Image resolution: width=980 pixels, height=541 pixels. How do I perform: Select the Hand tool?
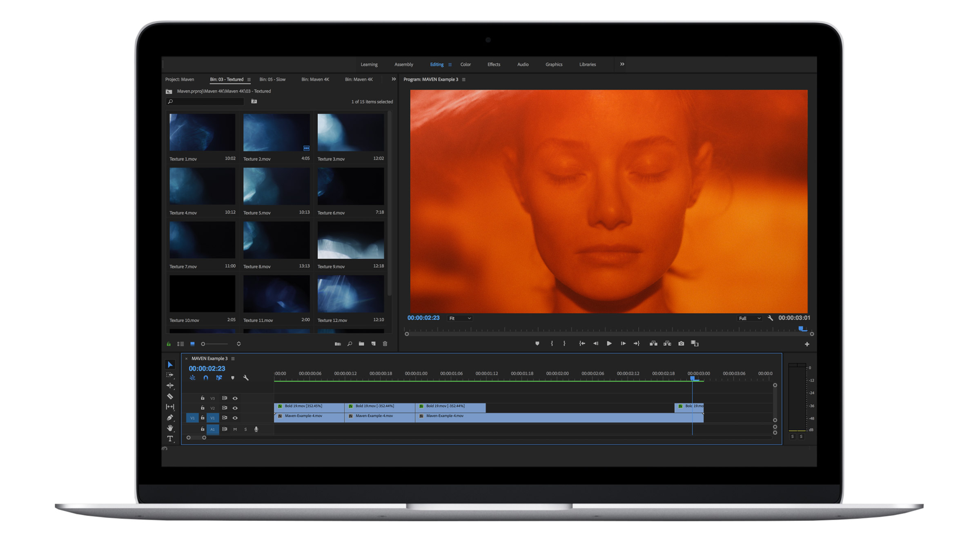coord(170,428)
